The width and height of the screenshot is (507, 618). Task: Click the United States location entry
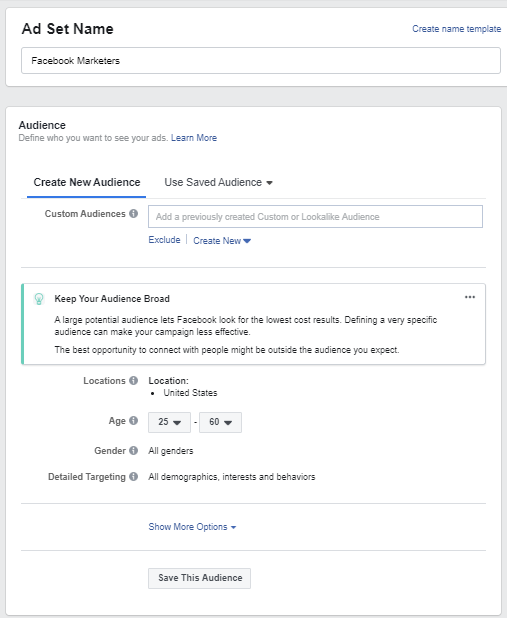[x=190, y=393]
